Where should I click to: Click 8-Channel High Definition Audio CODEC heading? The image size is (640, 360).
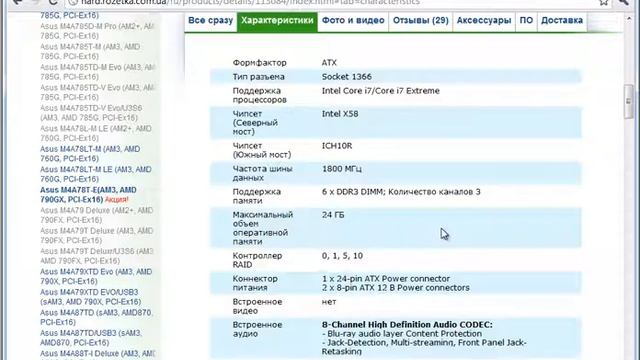pos(407,324)
